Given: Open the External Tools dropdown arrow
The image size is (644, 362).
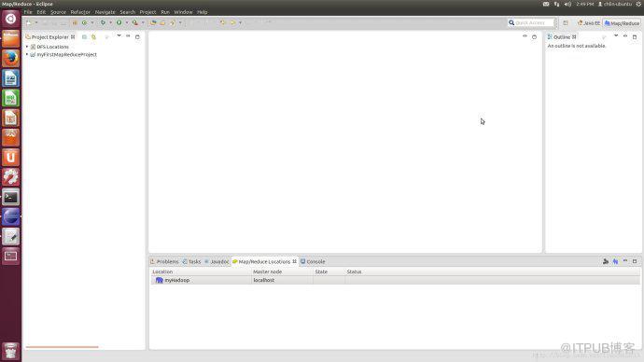Looking at the screenshot, I should (143, 23).
